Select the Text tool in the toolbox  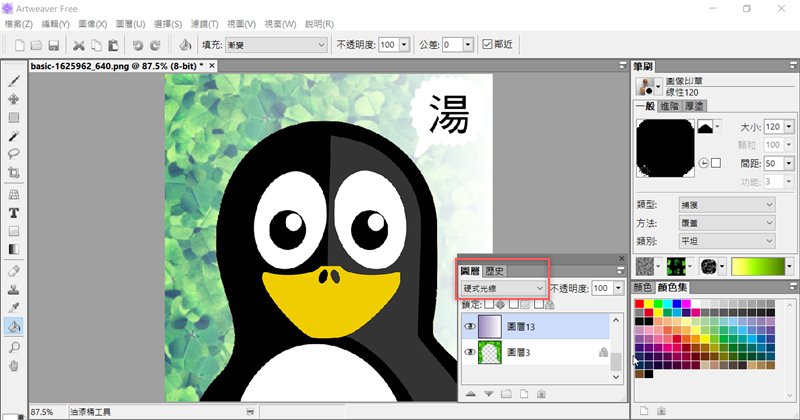click(x=14, y=212)
